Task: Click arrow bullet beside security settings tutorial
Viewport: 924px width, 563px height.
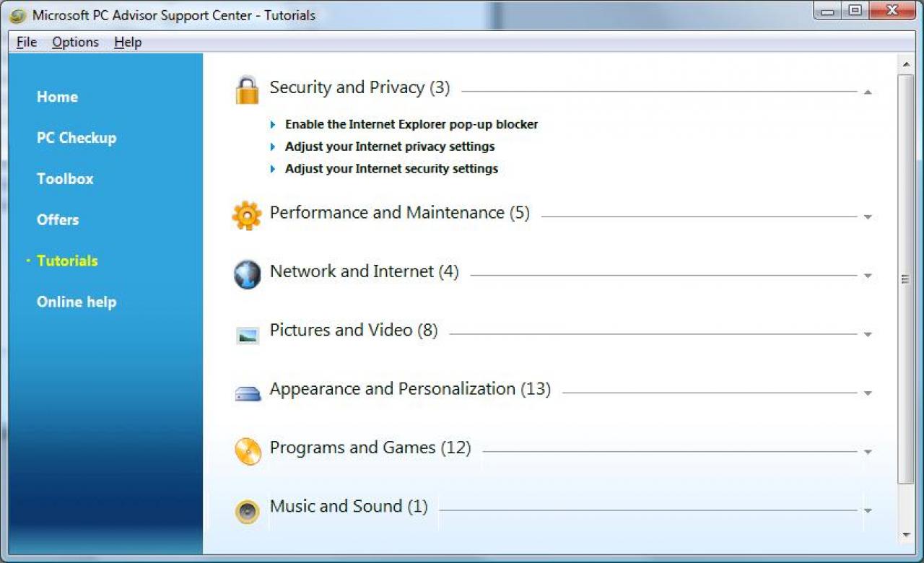Action: click(x=273, y=169)
